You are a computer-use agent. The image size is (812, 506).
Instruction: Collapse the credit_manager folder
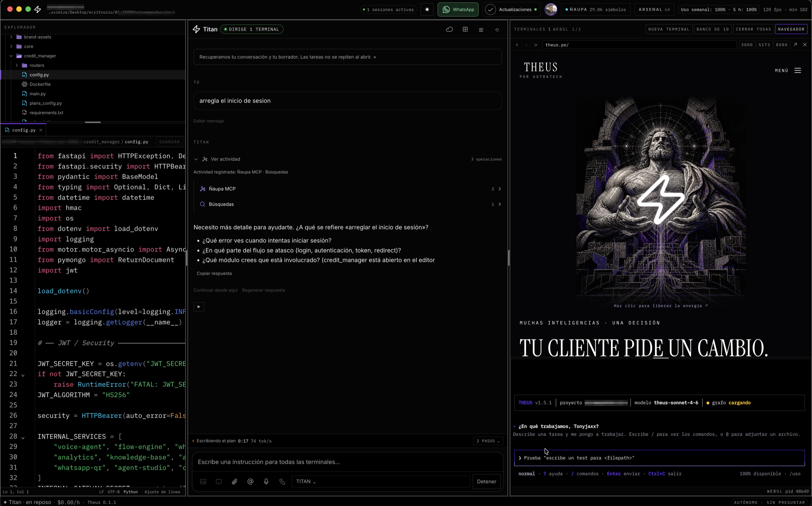point(11,56)
